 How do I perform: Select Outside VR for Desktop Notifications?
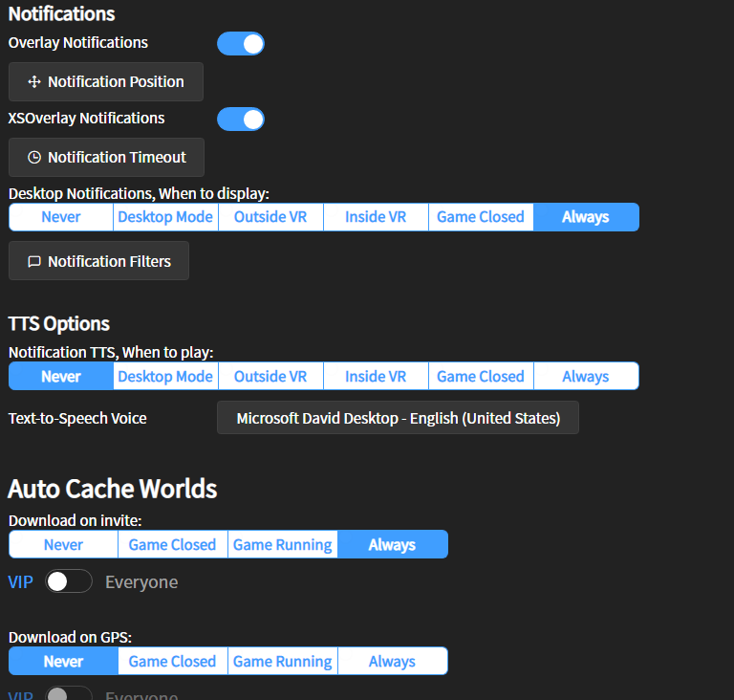coord(270,217)
